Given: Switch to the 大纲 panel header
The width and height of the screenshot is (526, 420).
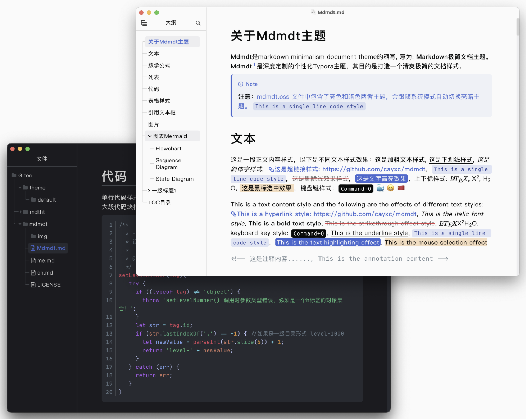Looking at the screenshot, I should [x=171, y=22].
